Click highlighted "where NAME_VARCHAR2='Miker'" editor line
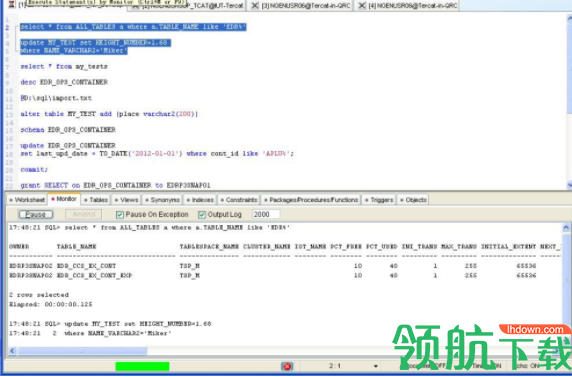 coord(74,51)
